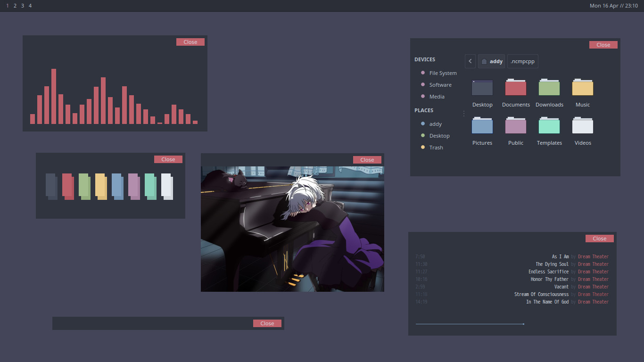Select the track Honor Thy Father
The width and height of the screenshot is (644, 362).
pos(550,280)
